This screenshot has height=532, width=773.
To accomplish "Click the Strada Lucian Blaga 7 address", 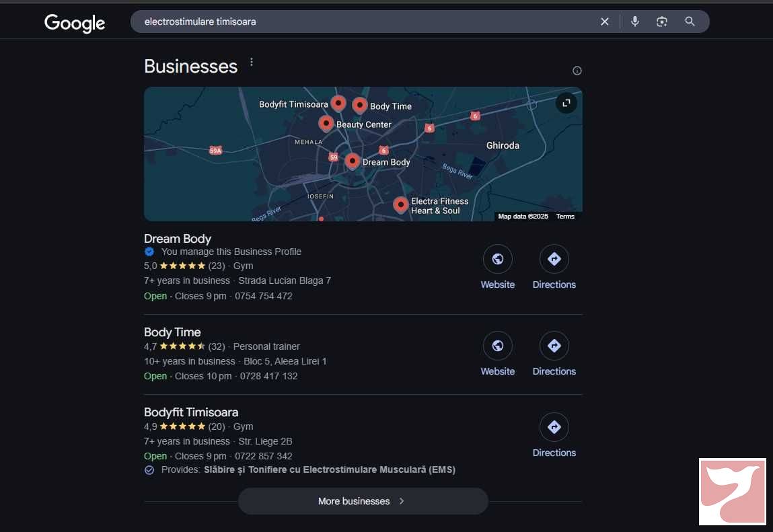I will click(x=285, y=280).
